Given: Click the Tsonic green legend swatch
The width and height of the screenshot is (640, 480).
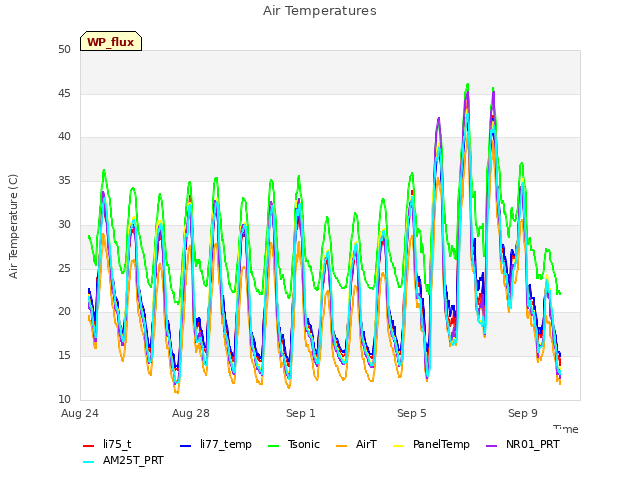Looking at the screenshot, I should [x=273, y=446].
